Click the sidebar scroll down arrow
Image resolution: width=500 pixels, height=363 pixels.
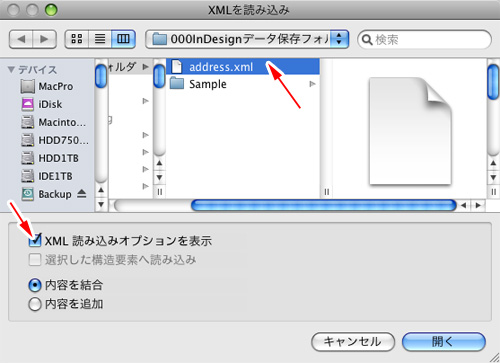[x=101, y=204]
